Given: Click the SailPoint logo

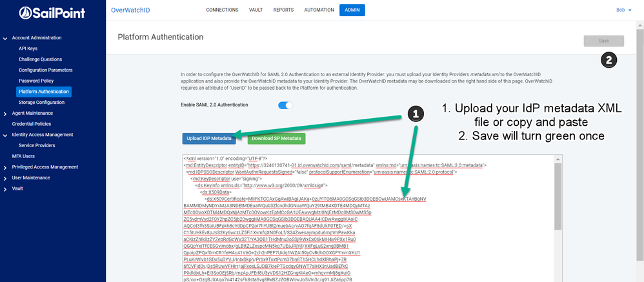Looking at the screenshot, I should pos(53,12).
